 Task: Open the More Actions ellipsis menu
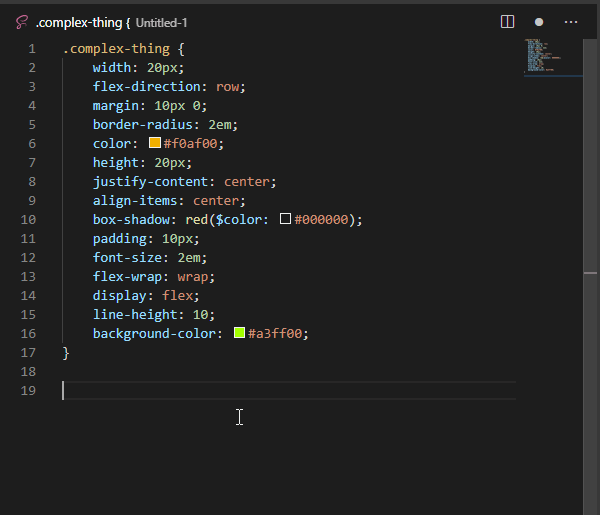click(x=571, y=22)
